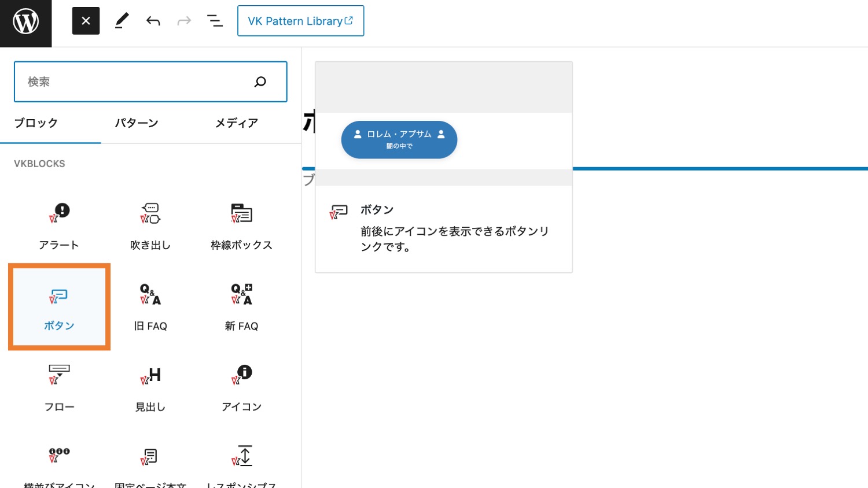The image size is (868, 488).
Task: Open the メディア tab
Action: point(237,123)
